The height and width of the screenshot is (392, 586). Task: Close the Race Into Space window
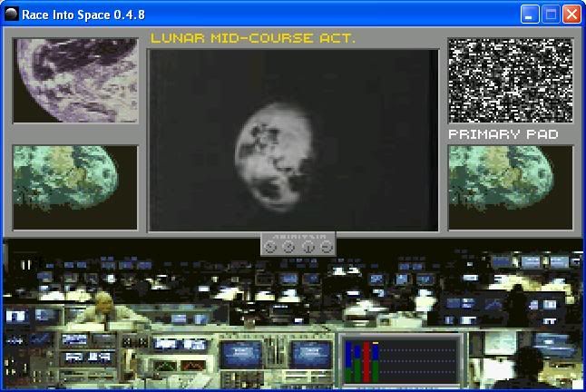571,15
